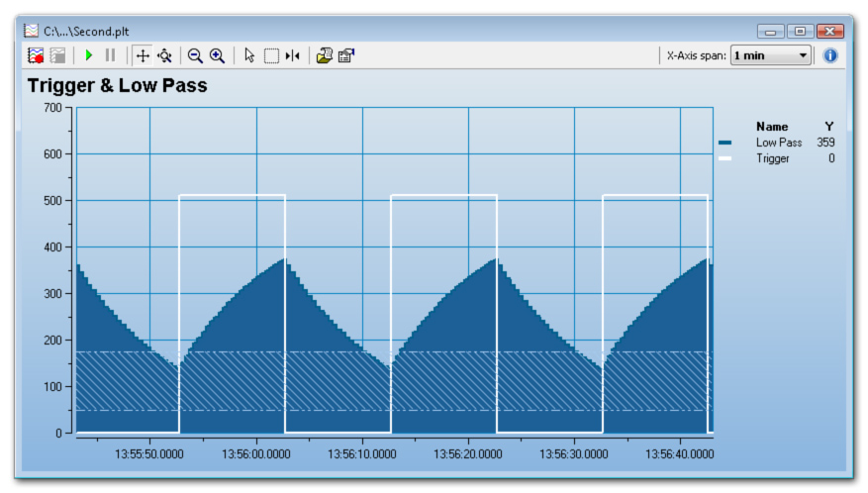Click the blue Low Pass color swatch
The image size is (868, 493).
click(x=725, y=143)
